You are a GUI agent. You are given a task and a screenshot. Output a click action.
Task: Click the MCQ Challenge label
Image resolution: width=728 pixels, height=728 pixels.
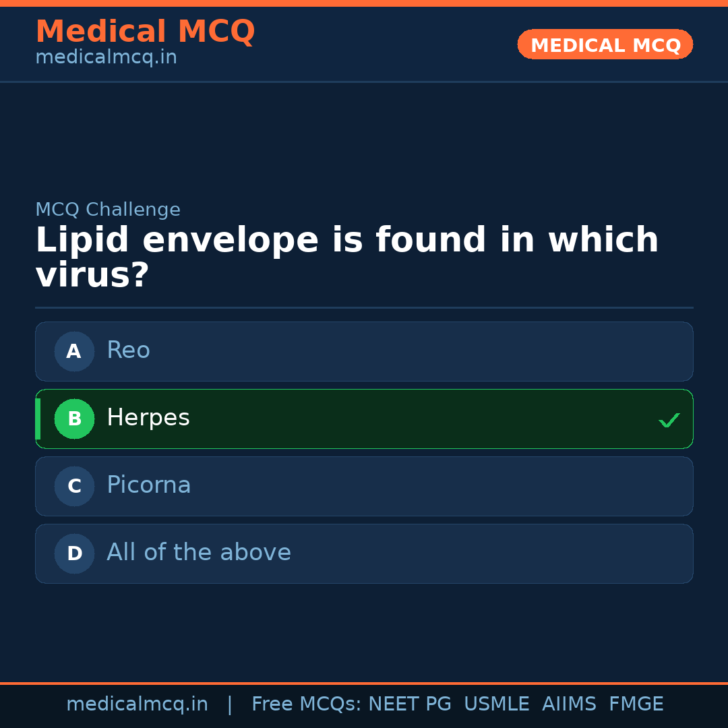(108, 210)
